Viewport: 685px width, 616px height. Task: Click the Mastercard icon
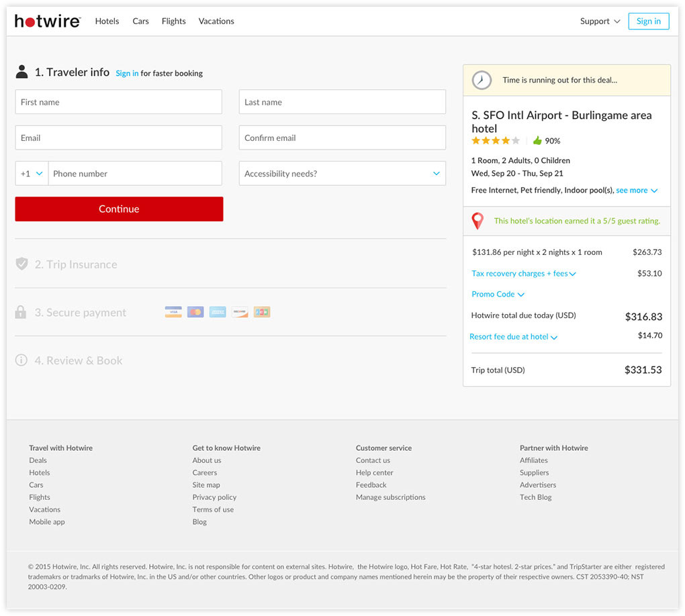195,312
